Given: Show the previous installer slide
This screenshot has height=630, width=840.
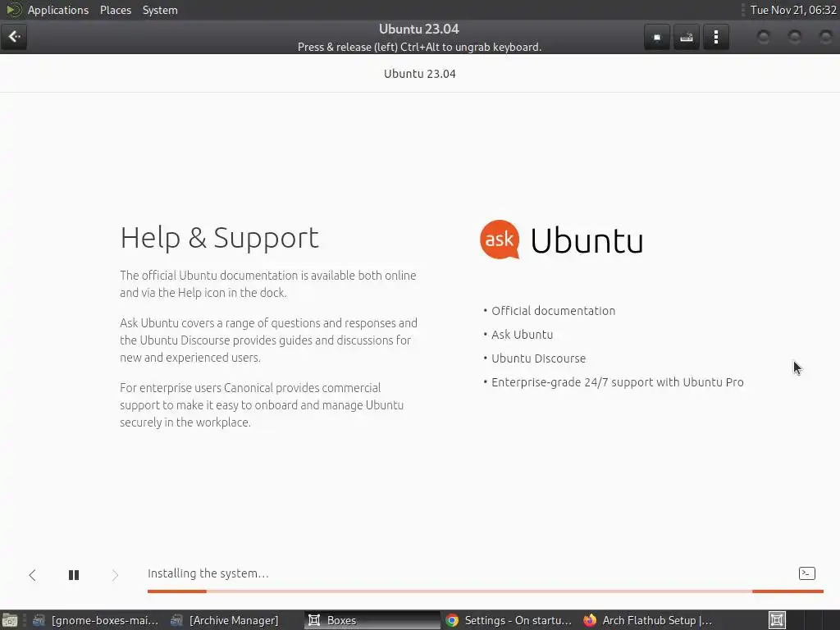Looking at the screenshot, I should 32,575.
